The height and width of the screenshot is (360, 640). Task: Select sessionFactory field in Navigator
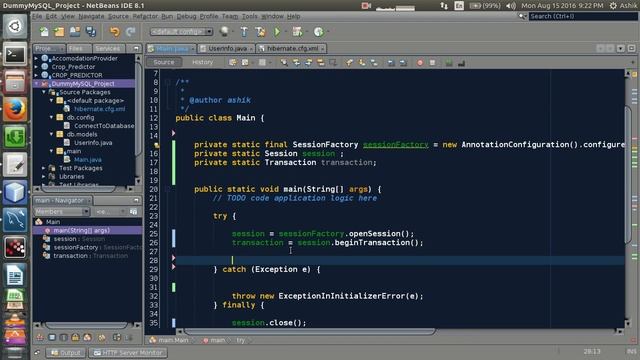(76, 247)
